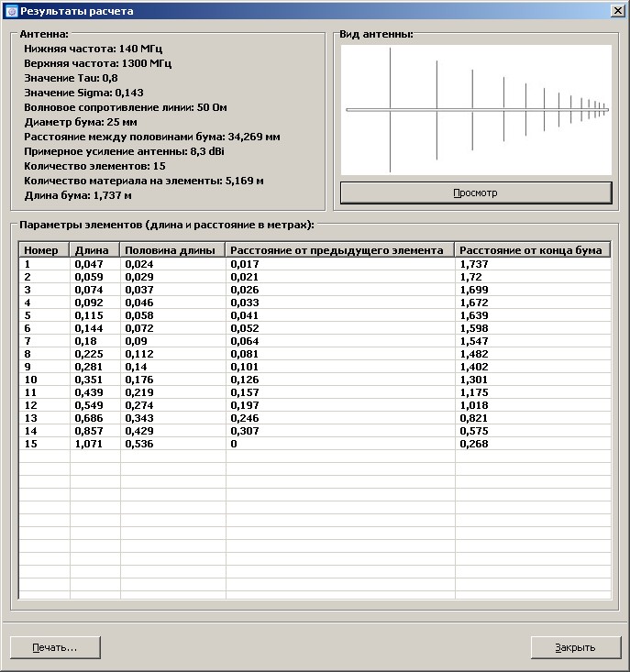
Task: Select the row numbered 3 in the table
Action: point(315,290)
